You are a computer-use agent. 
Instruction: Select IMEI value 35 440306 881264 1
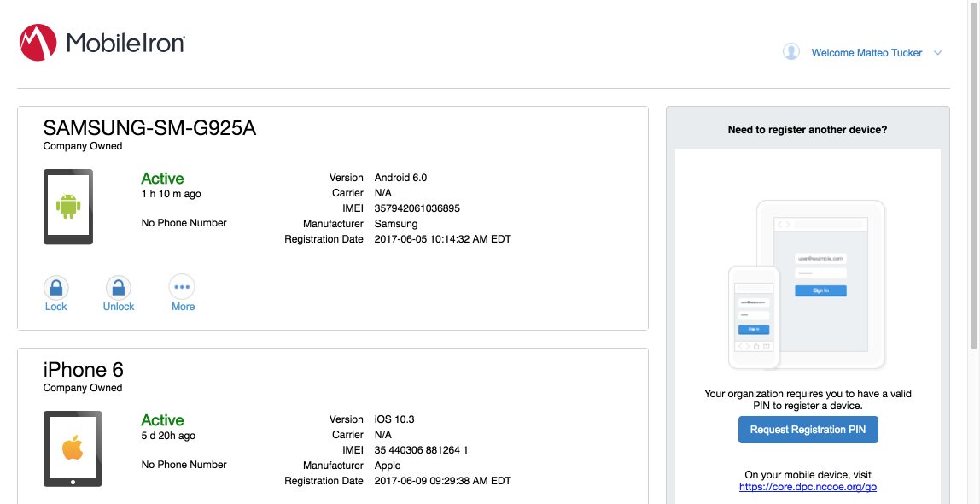421,450
